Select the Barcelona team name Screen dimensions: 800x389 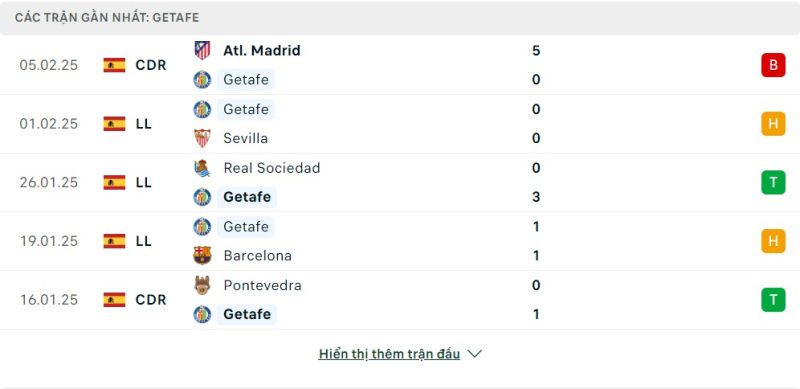pyautogui.click(x=258, y=255)
